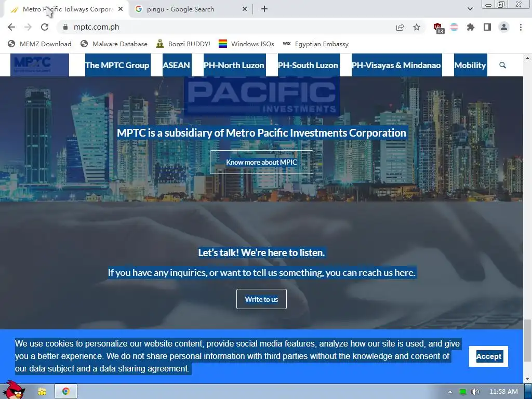Open the Extensions puzzle piece menu

click(x=471, y=27)
